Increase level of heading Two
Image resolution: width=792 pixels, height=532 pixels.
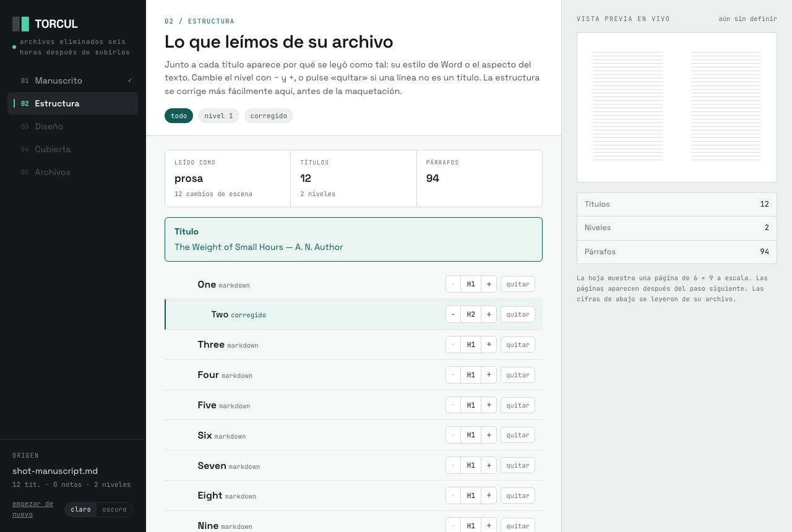click(489, 314)
